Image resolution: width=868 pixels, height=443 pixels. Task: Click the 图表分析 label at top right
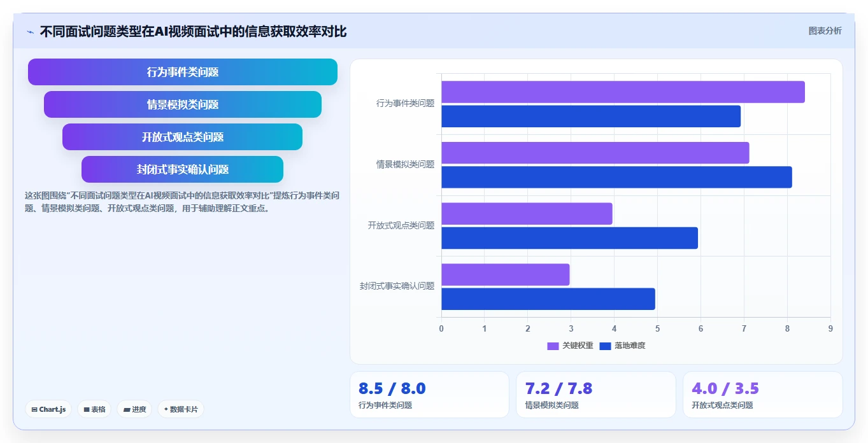point(825,31)
